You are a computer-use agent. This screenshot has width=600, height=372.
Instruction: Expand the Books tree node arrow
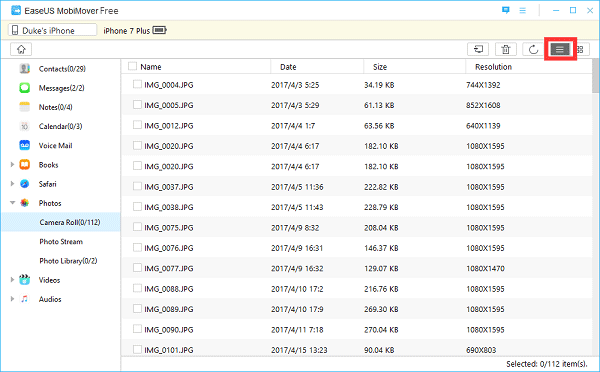[12, 165]
